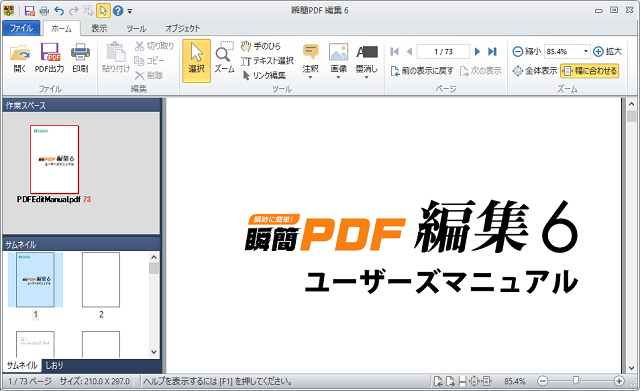Viewport: 640px width, 391px height.
Task: Go to the first page icon
Action: tap(394, 51)
